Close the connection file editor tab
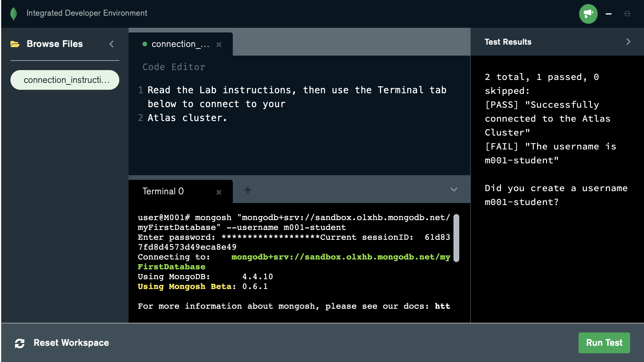Viewport: 644px width, 362px height. click(x=219, y=45)
